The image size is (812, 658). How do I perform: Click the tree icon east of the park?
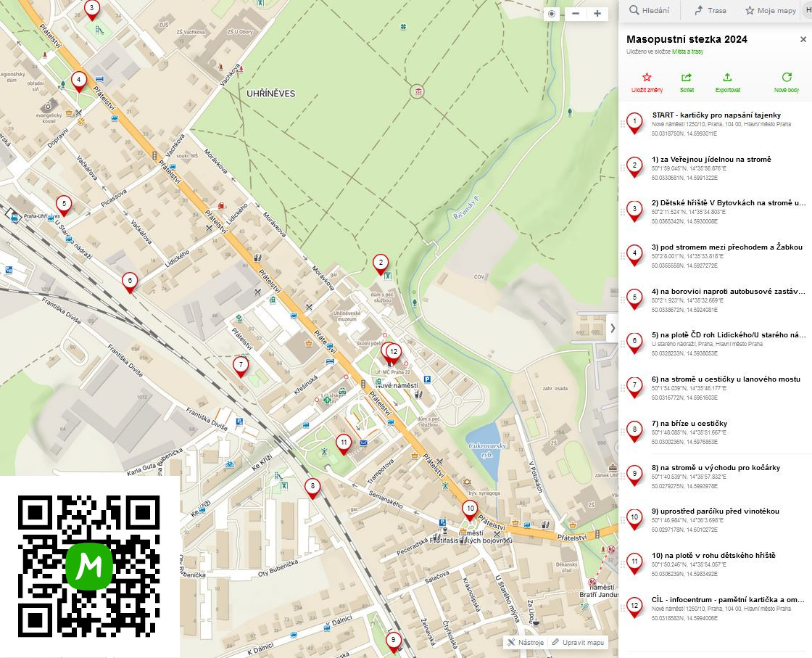pyautogui.click(x=570, y=112)
